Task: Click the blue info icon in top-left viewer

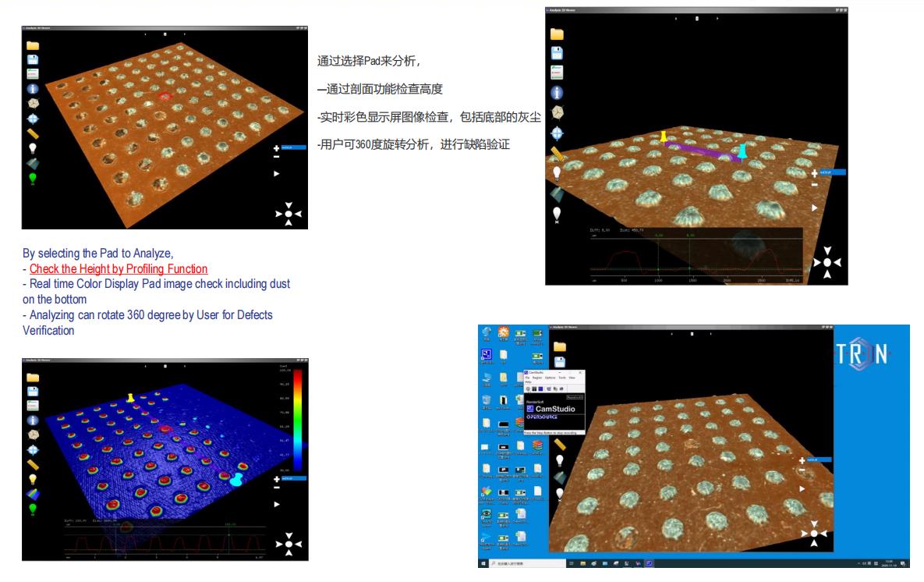Action: [x=33, y=89]
